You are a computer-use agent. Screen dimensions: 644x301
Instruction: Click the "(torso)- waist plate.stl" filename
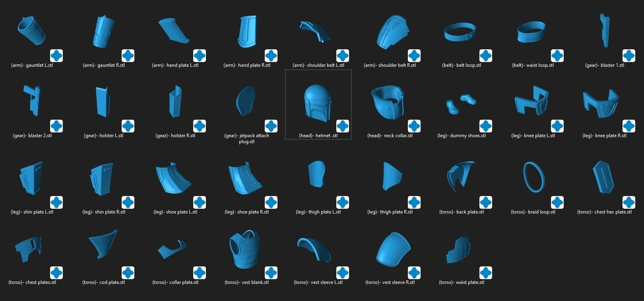[462, 282]
